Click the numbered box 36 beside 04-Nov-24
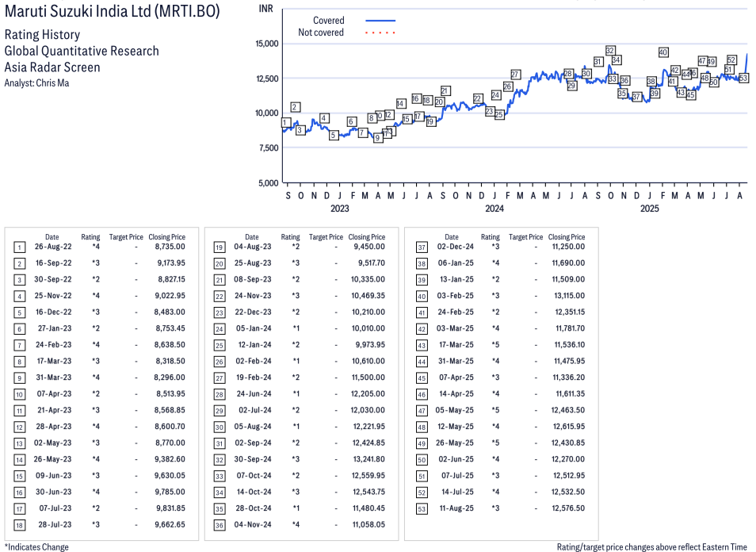 [220, 526]
